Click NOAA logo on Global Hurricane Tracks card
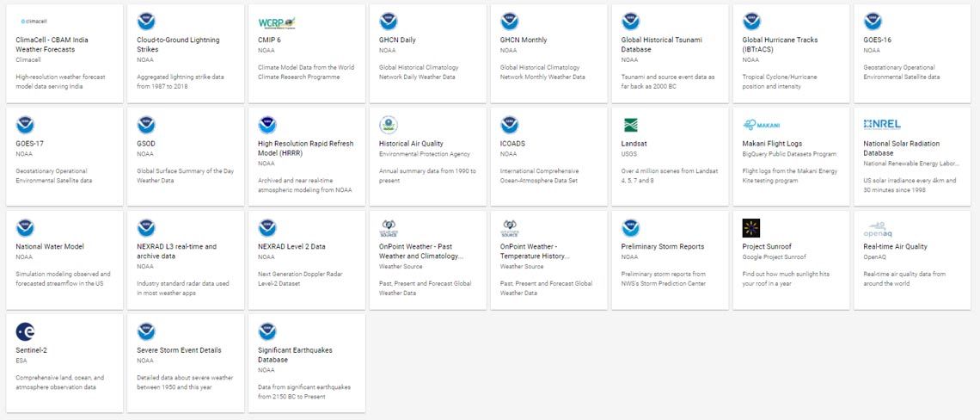Image resolution: width=980 pixels, height=420 pixels. pyautogui.click(x=752, y=22)
